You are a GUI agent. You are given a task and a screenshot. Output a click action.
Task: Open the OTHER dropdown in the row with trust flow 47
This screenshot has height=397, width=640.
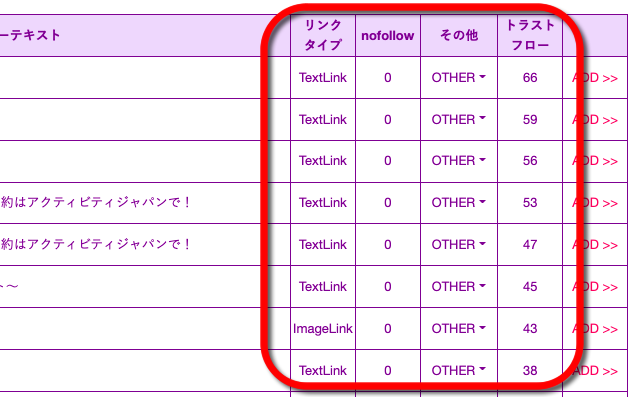tap(459, 245)
